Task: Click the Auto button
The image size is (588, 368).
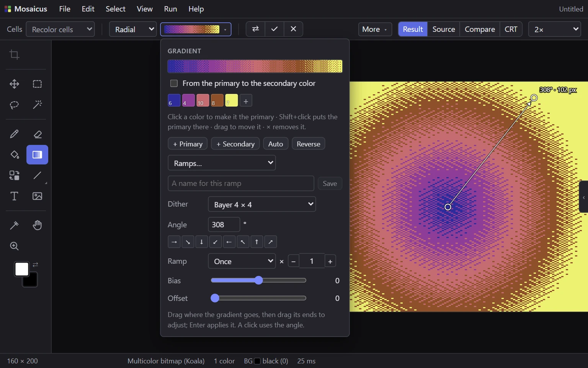Action: pyautogui.click(x=276, y=144)
